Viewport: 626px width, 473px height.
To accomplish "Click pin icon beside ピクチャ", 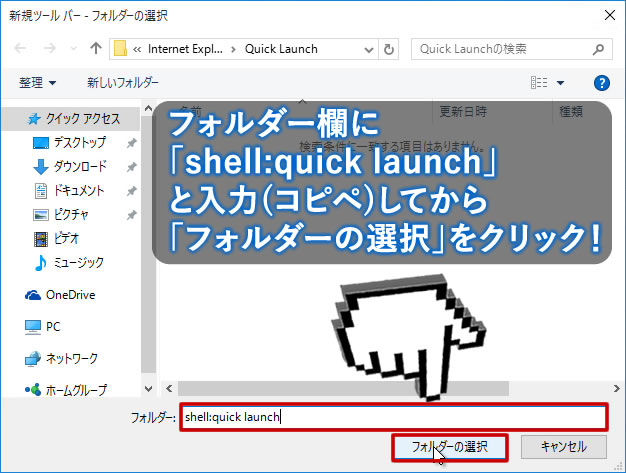I will 131,215.
